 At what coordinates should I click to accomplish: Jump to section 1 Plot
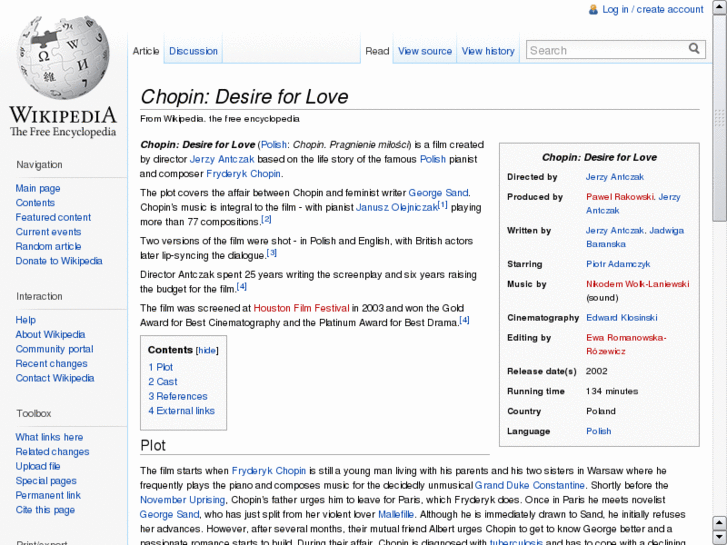pyautogui.click(x=160, y=367)
